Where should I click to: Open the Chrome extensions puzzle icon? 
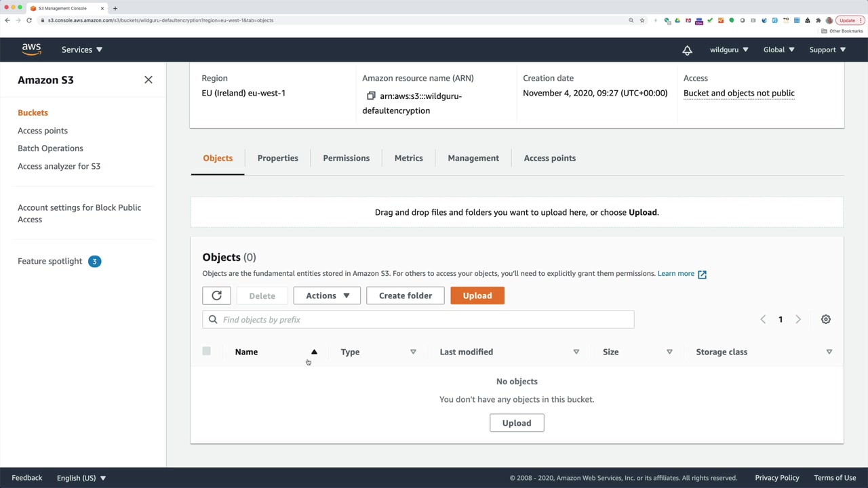click(818, 20)
